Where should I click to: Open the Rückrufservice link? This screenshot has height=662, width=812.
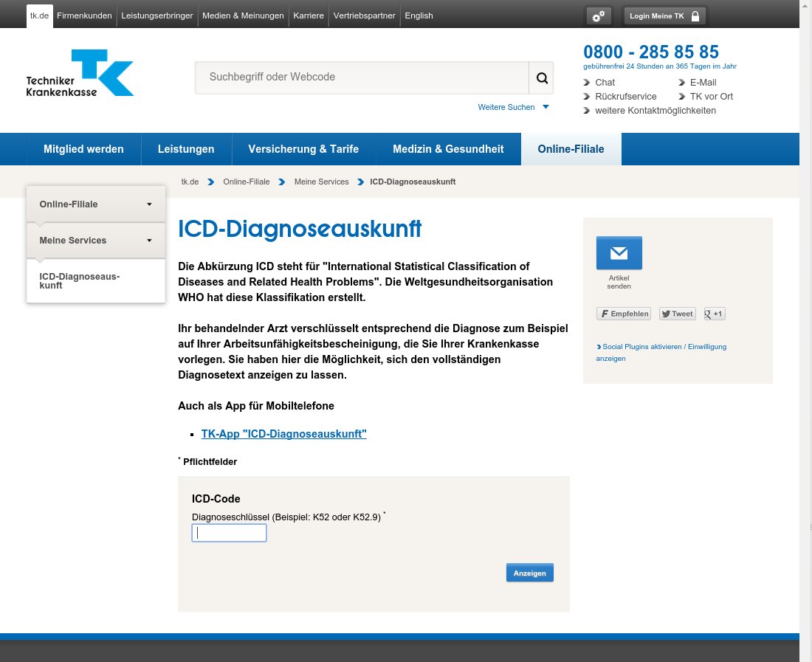pyautogui.click(x=625, y=96)
